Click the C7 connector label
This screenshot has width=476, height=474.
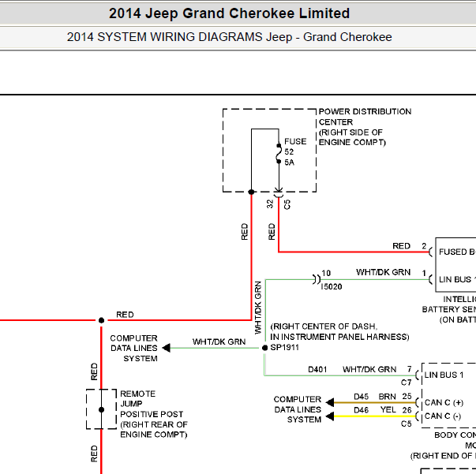pos(407,383)
